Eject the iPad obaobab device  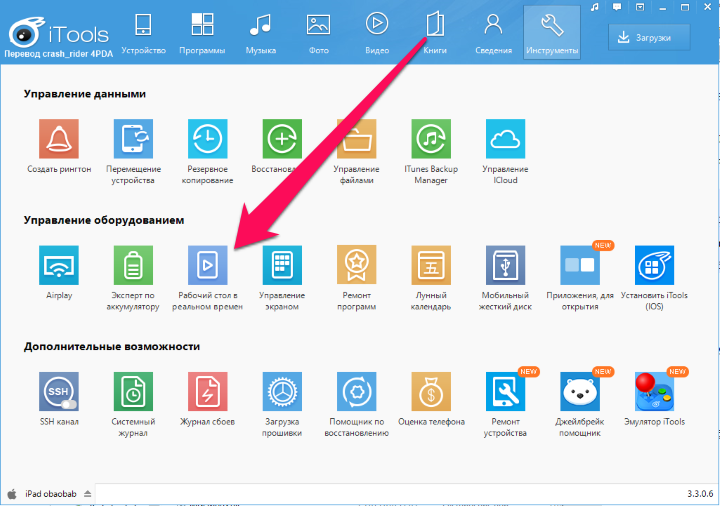click(x=87, y=494)
